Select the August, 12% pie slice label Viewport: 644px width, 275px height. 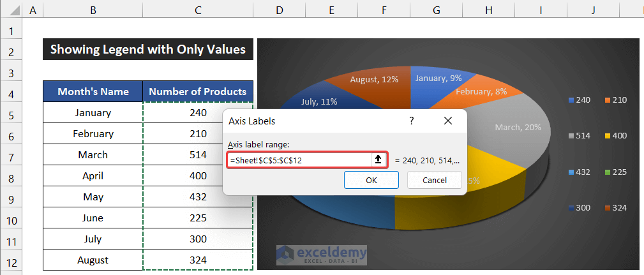[375, 80]
